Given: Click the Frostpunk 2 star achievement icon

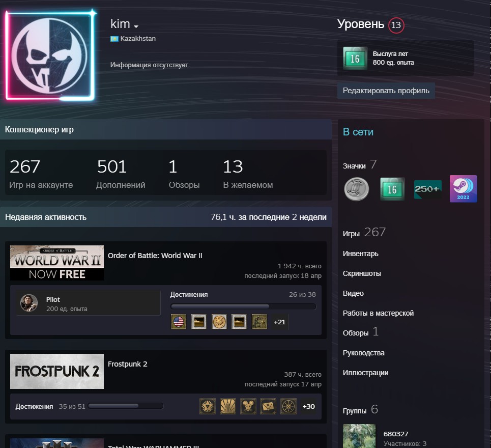Looking at the screenshot, I should coord(208,406).
